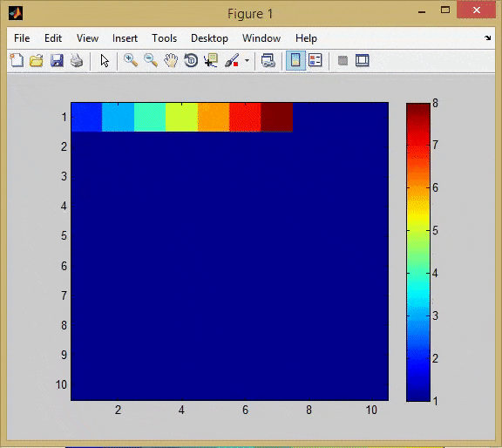Click the colorbar label 8
This screenshot has width=502, height=448.
click(x=435, y=103)
